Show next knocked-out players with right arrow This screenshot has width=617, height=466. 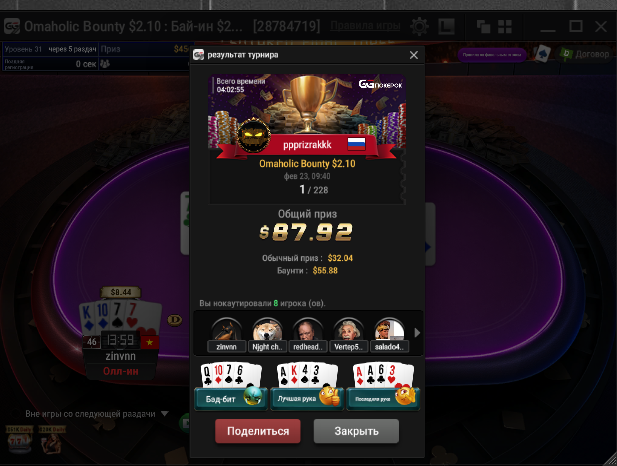pyautogui.click(x=417, y=333)
